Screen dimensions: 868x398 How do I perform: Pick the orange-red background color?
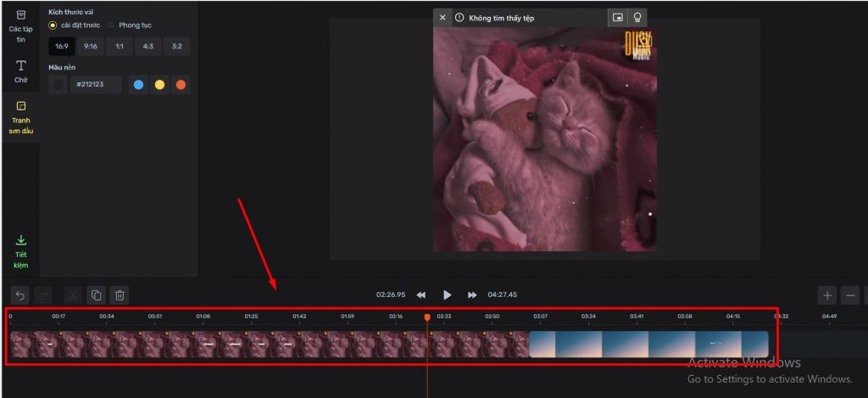(181, 85)
